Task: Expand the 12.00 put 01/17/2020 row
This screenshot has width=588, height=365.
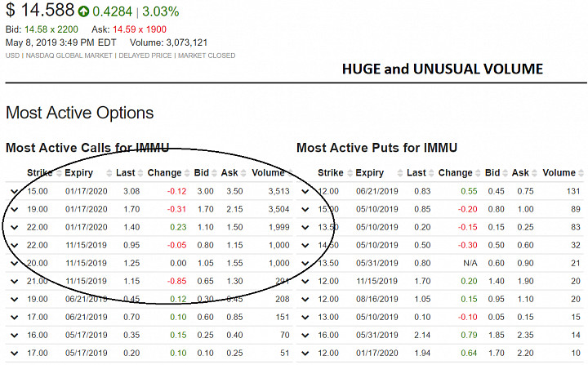Action: [x=305, y=354]
